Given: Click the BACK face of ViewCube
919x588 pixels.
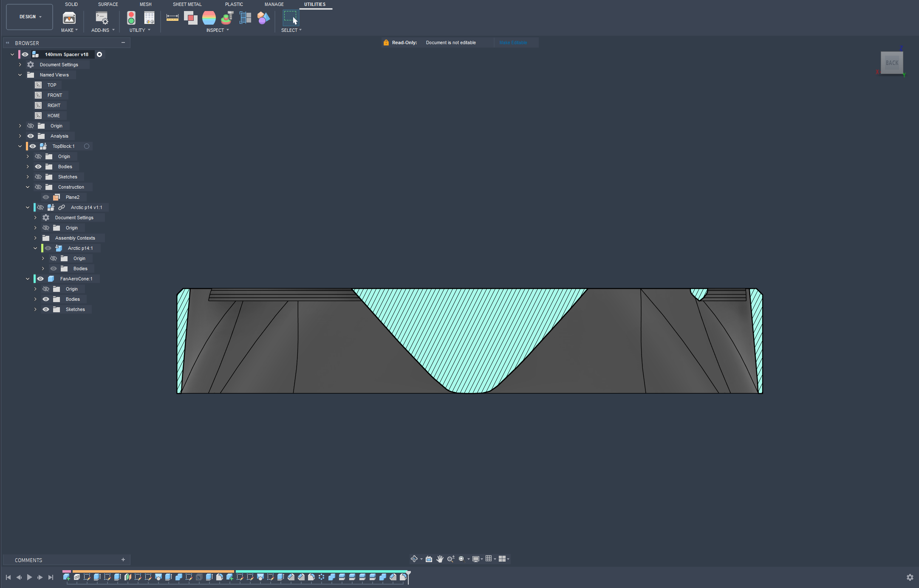Looking at the screenshot, I should (891, 63).
